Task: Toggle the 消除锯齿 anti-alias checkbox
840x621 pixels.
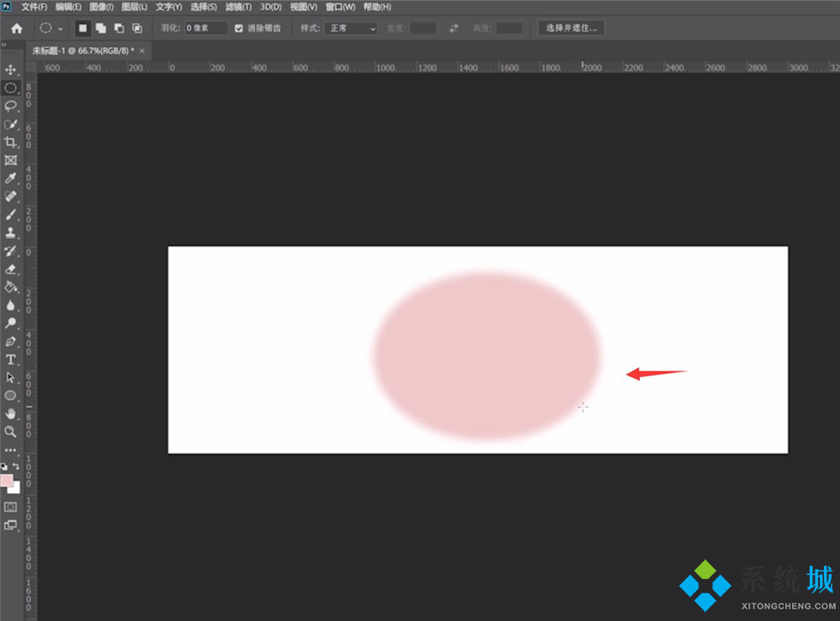Action: tap(239, 29)
